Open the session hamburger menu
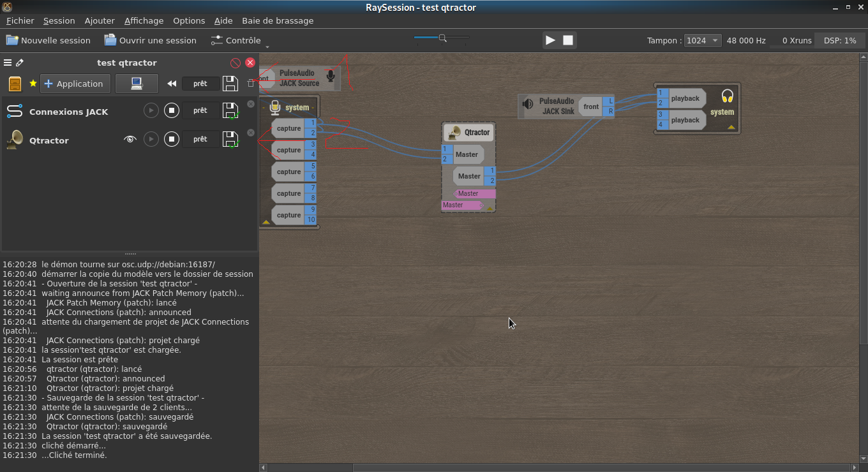This screenshot has height=472, width=868. [x=8, y=63]
